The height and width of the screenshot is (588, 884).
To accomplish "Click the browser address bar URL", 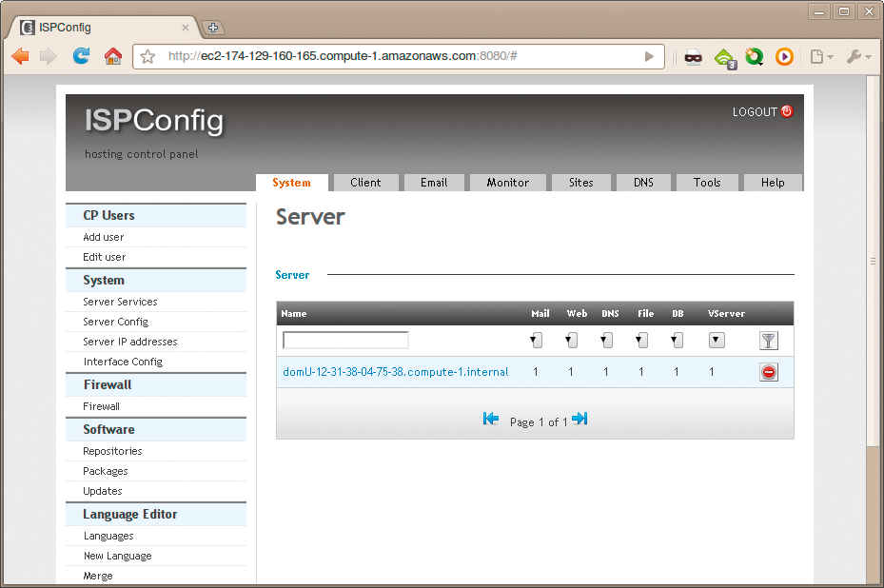I will coord(343,56).
